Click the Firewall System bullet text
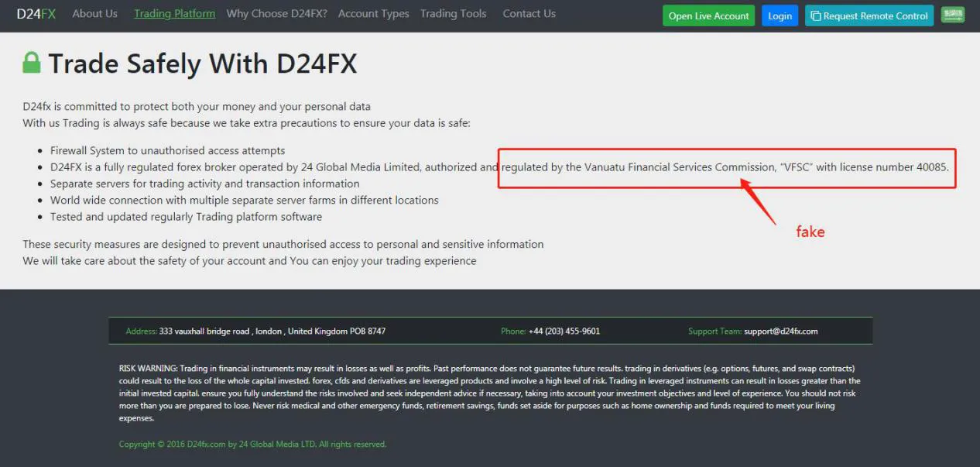980x467 pixels. pos(168,151)
